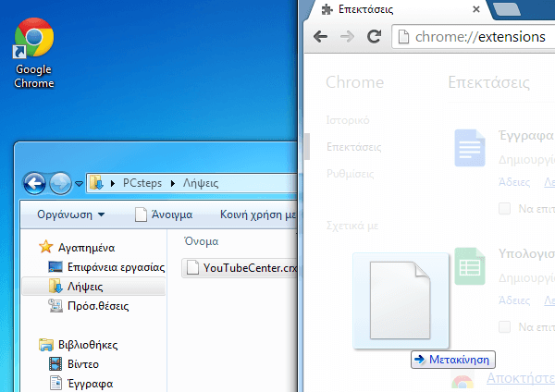The width and height of the screenshot is (555, 392).
Task: Open Επεκτάσεις in Chrome sidebar
Action: 353,147
